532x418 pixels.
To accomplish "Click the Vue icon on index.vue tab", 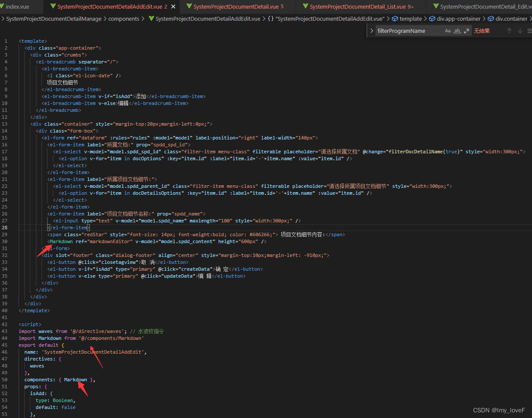I will 3,6.
